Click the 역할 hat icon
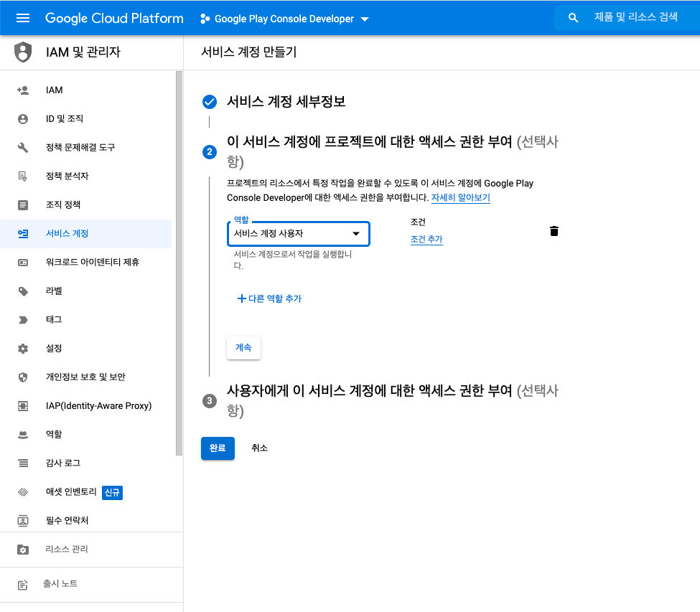 (23, 435)
